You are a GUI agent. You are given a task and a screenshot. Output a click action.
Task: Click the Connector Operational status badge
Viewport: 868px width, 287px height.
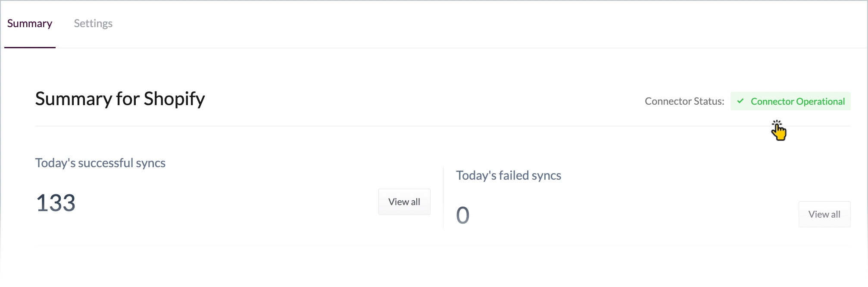tap(790, 101)
